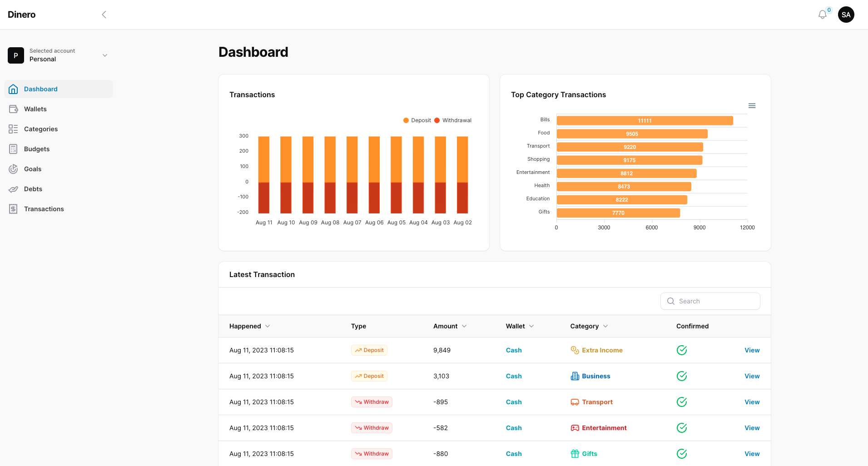The height and width of the screenshot is (466, 868).
Task: Open the SA user avatar menu
Action: point(846,15)
